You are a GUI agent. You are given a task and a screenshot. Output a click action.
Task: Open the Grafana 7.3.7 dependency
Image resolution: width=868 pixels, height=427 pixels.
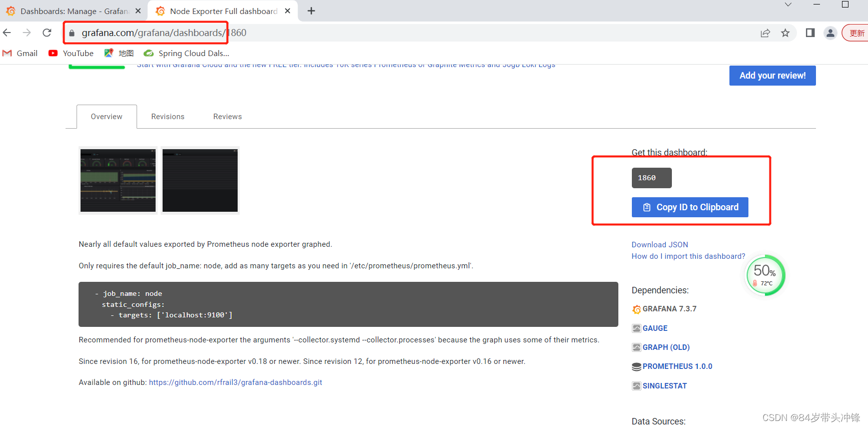[669, 309]
